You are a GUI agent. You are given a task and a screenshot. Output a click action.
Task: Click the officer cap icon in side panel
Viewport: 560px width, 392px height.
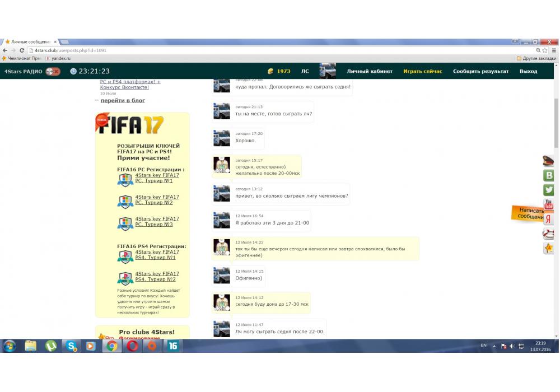point(548,161)
